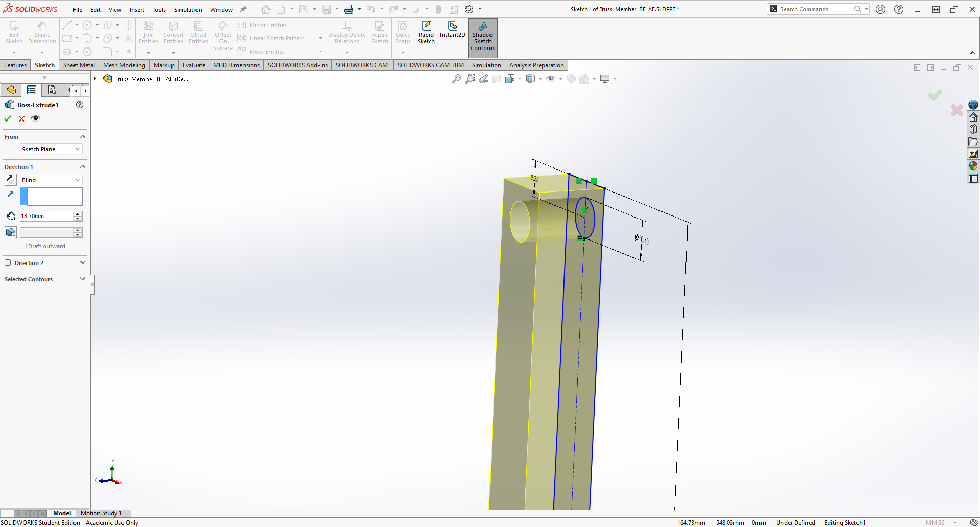Activate the Trim Entities tool
Viewport: 980px width, 527px height.
tap(149, 33)
